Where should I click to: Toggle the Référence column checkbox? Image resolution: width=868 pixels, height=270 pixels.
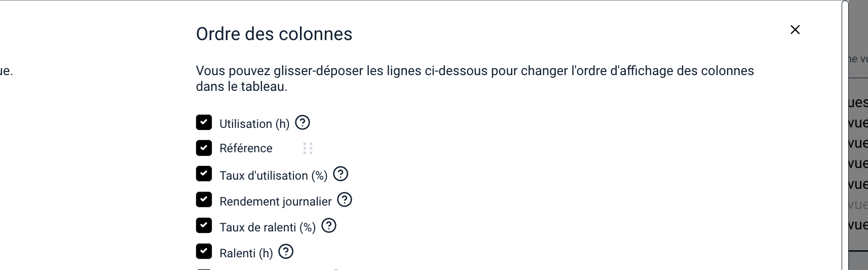(204, 148)
